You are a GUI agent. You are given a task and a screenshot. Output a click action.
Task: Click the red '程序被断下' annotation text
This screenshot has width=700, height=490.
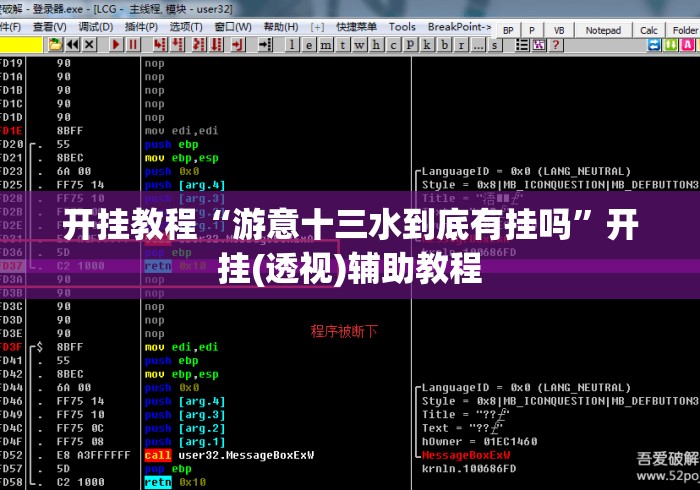pos(344,331)
